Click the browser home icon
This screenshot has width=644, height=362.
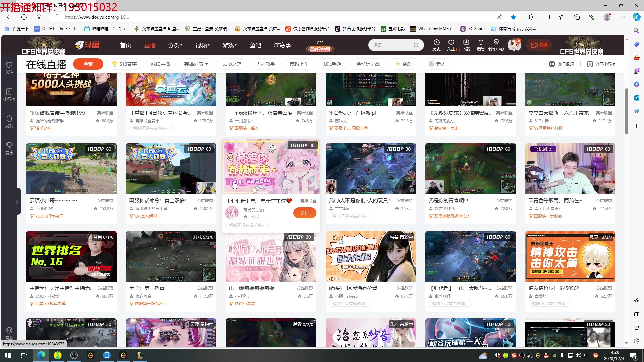39,17
